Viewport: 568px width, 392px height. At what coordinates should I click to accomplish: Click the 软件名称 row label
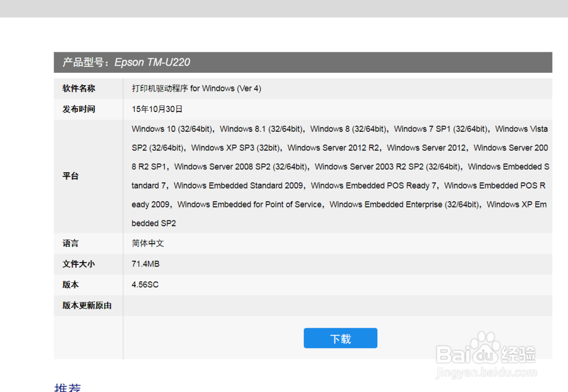point(78,89)
